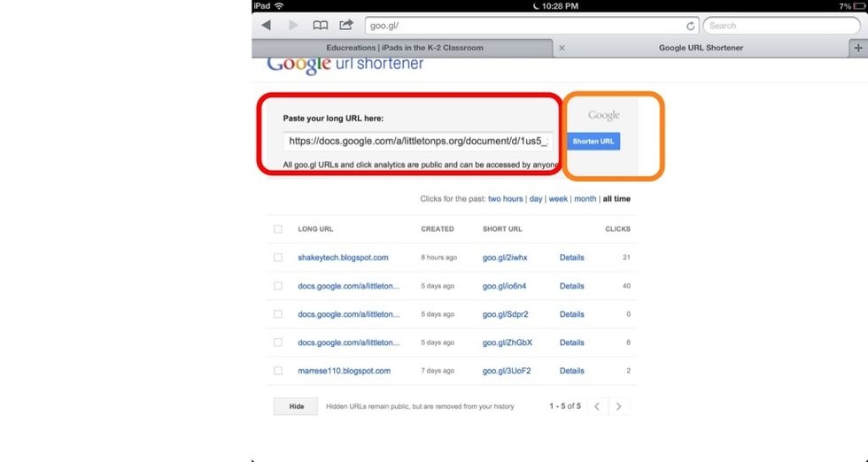This screenshot has height=462, width=868.
Task: Open short URL goo.gl/3UoF2
Action: (507, 371)
